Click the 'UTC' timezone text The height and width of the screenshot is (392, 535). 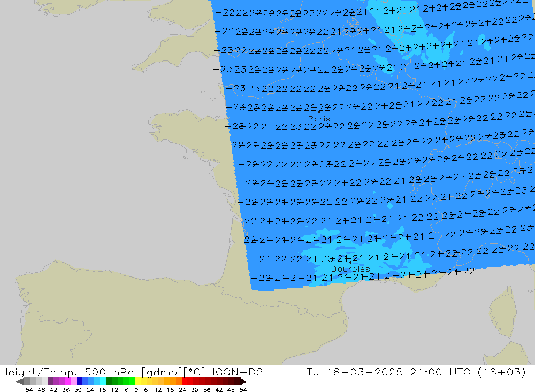(x=460, y=372)
